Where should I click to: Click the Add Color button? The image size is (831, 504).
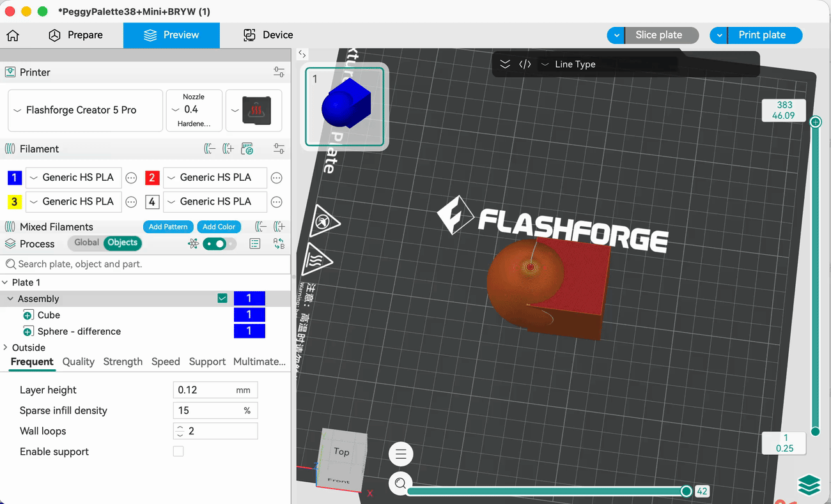pyautogui.click(x=219, y=227)
